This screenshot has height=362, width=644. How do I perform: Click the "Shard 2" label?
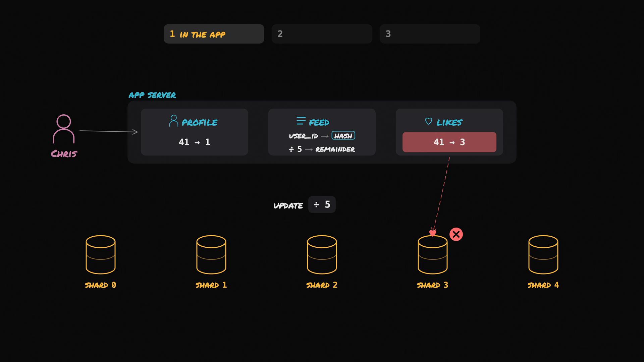(x=322, y=285)
